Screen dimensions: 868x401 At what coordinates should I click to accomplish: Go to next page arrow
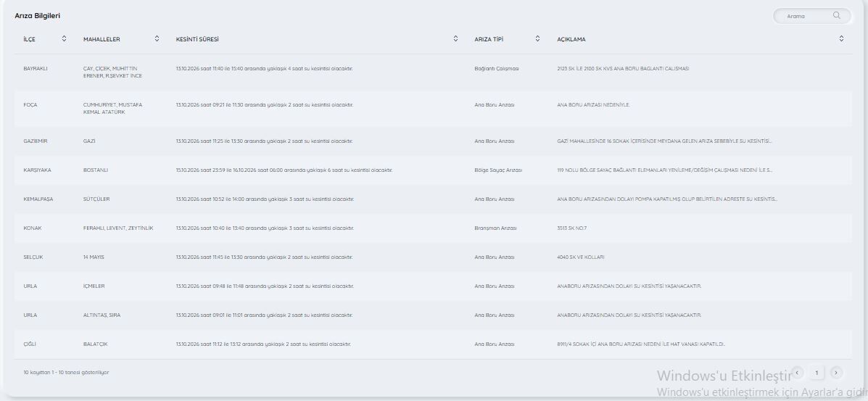pyautogui.click(x=836, y=373)
